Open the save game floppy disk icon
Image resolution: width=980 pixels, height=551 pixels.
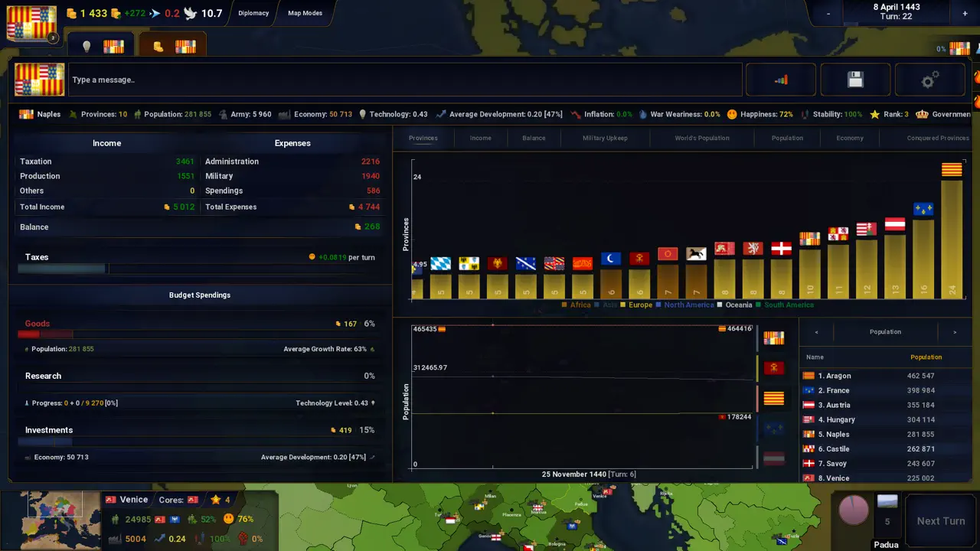tap(855, 80)
